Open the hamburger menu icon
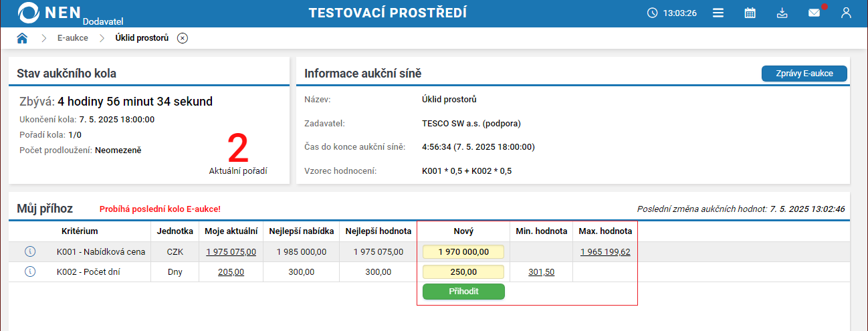This screenshot has width=868, height=331. pos(718,13)
